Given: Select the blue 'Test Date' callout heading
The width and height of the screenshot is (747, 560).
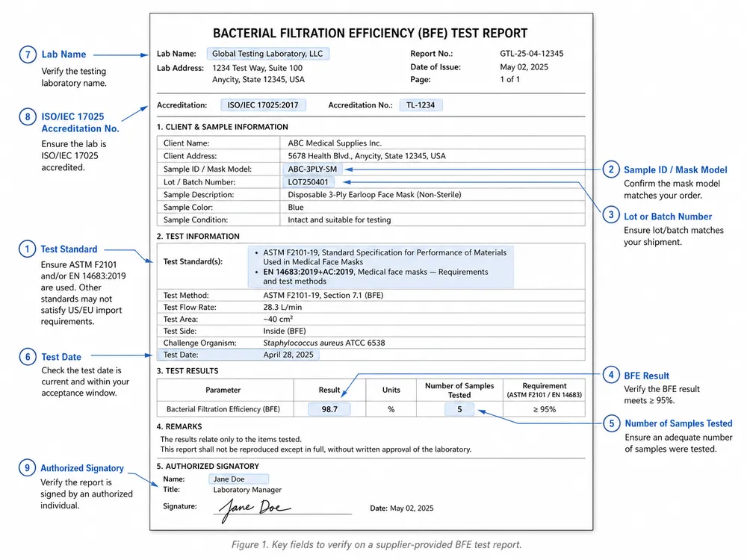Looking at the screenshot, I should tap(61, 357).
